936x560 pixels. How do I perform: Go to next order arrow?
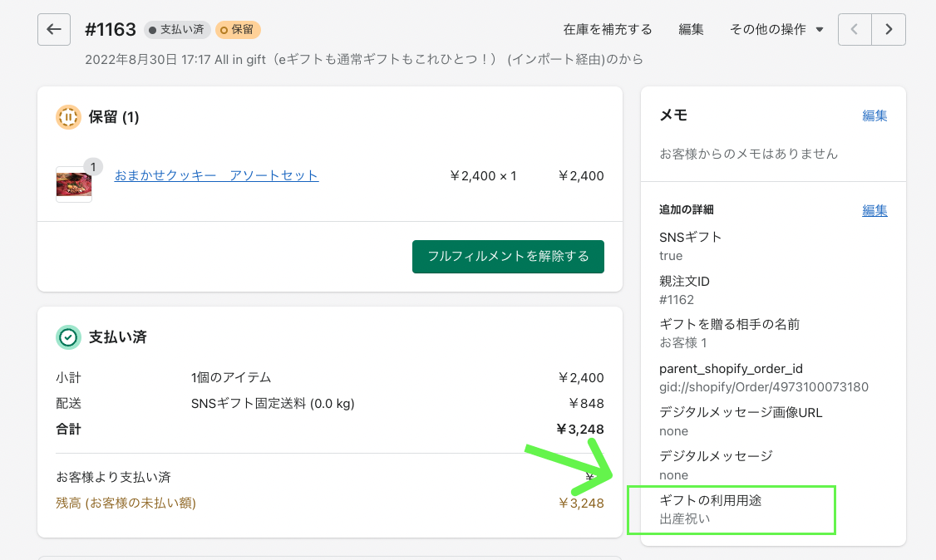tap(889, 30)
